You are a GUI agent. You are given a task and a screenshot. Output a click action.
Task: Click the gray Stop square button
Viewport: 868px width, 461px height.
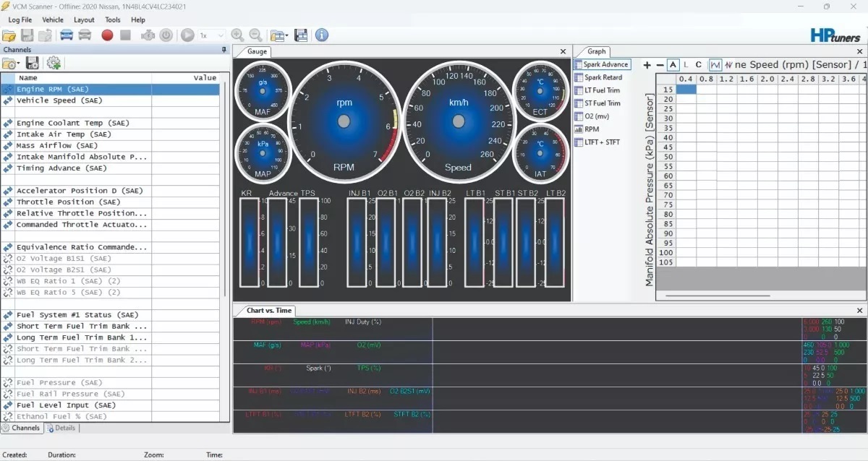tap(125, 35)
